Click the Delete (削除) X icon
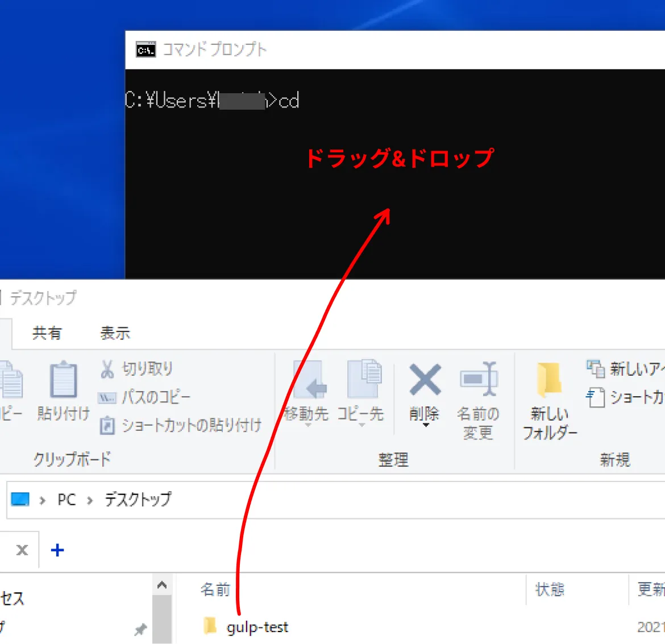Screen dimensions: 665x644 point(425,379)
